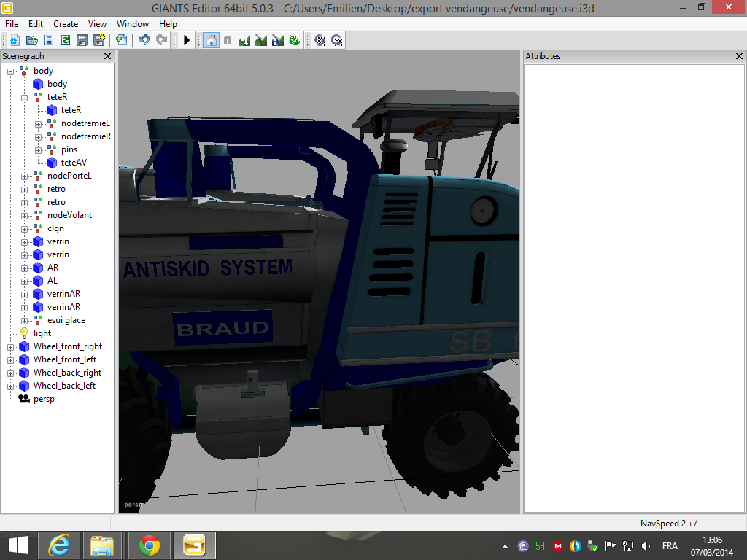Select the teteR mesh cube item
Screen dimensions: 747x560
coord(71,110)
